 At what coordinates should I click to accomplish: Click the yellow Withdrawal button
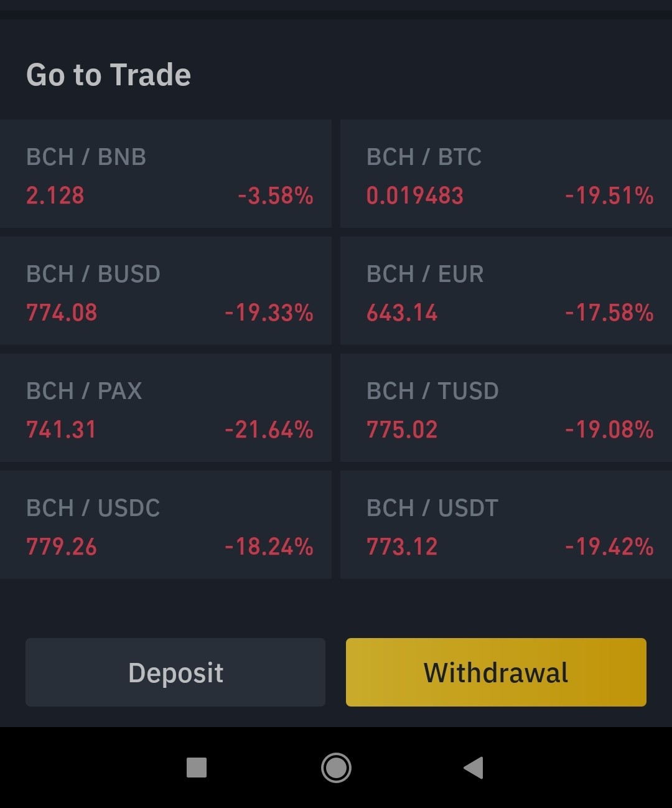click(496, 672)
